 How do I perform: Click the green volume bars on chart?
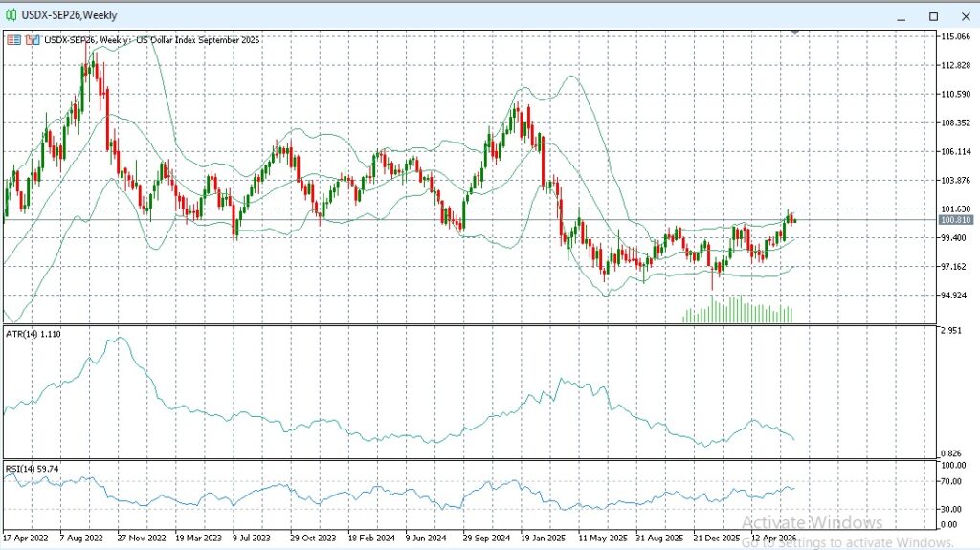738,310
